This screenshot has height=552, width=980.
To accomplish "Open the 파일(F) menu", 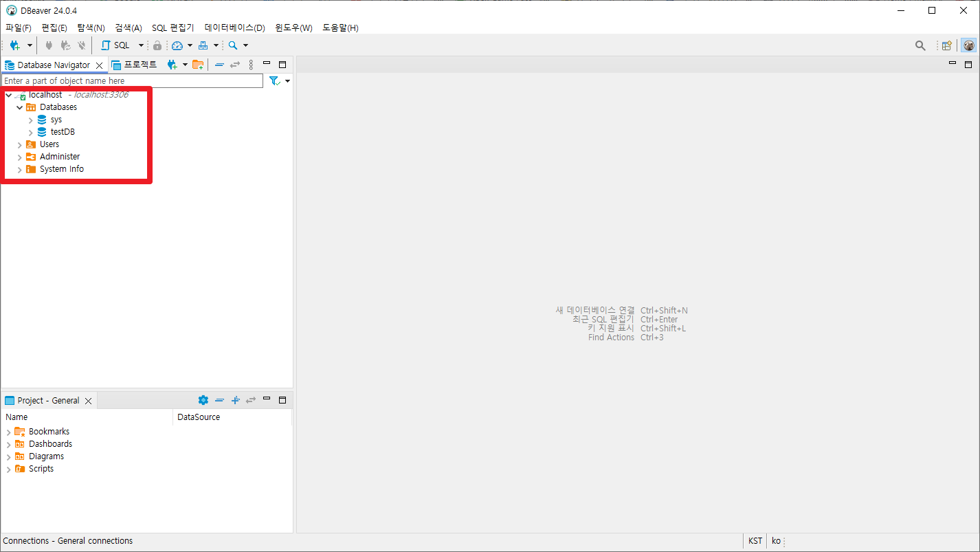I will tap(19, 28).
